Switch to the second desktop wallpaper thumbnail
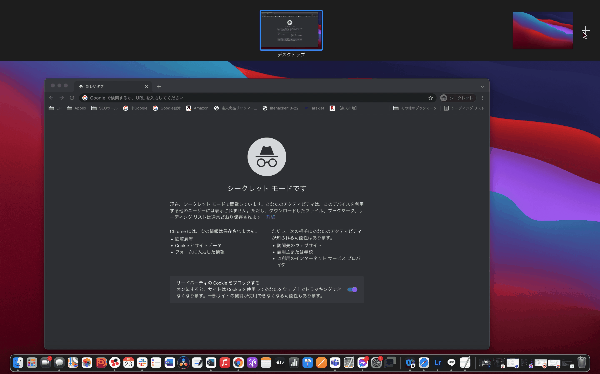The image size is (600, 374). coord(543,30)
